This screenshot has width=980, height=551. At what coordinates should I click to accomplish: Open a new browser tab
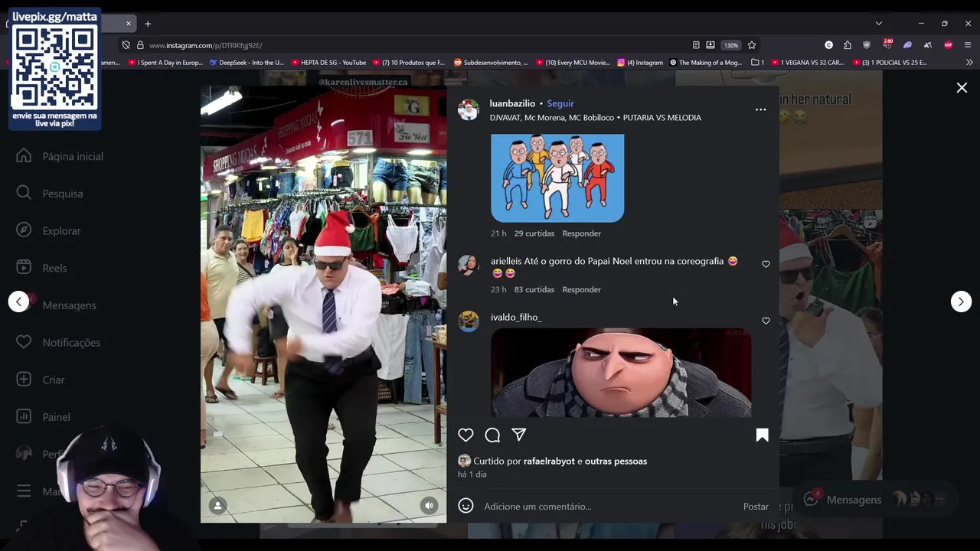pos(148,24)
